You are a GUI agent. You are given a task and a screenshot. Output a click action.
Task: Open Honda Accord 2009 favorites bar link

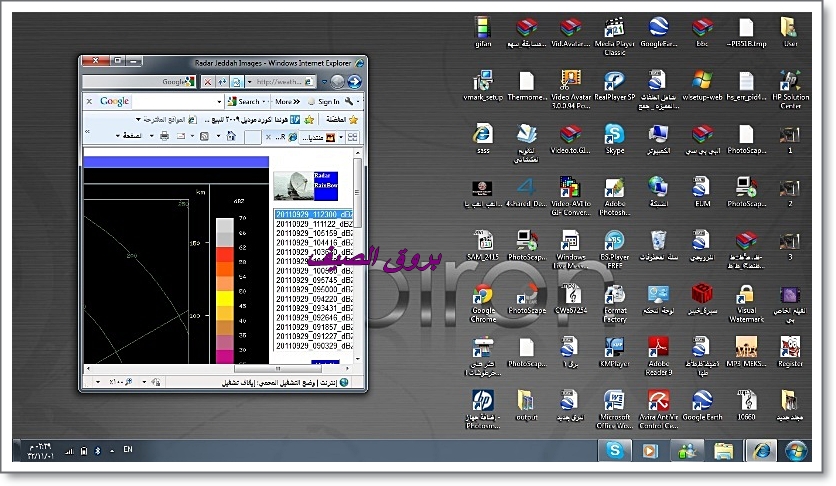tap(250, 119)
